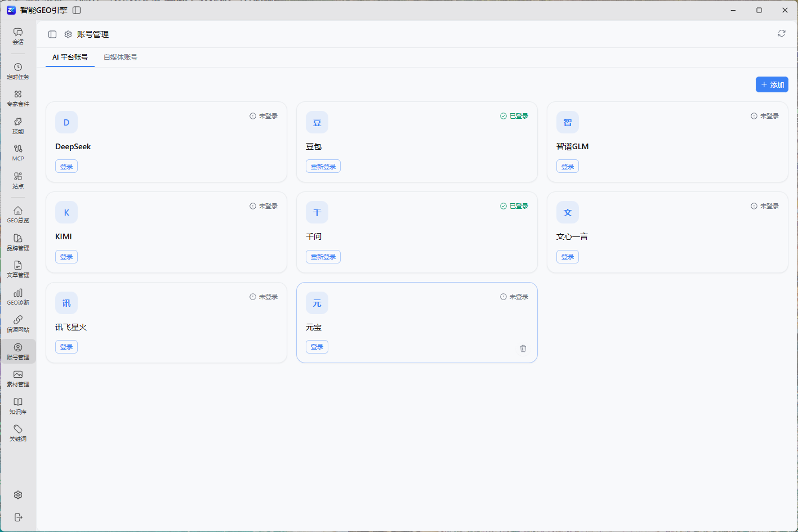The image size is (798, 532).
Task: Delete the 元宝 account card
Action: (x=523, y=348)
